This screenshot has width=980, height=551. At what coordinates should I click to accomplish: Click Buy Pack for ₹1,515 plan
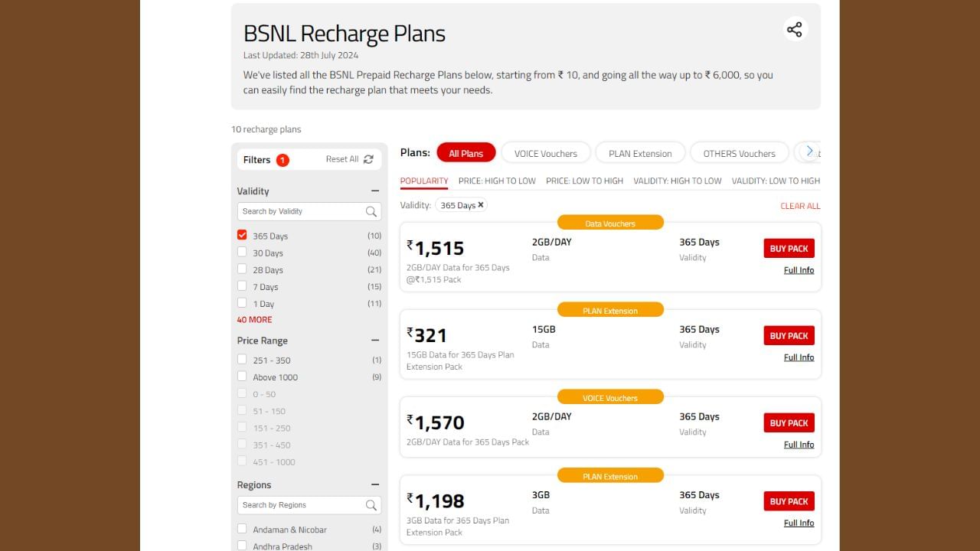(x=789, y=248)
